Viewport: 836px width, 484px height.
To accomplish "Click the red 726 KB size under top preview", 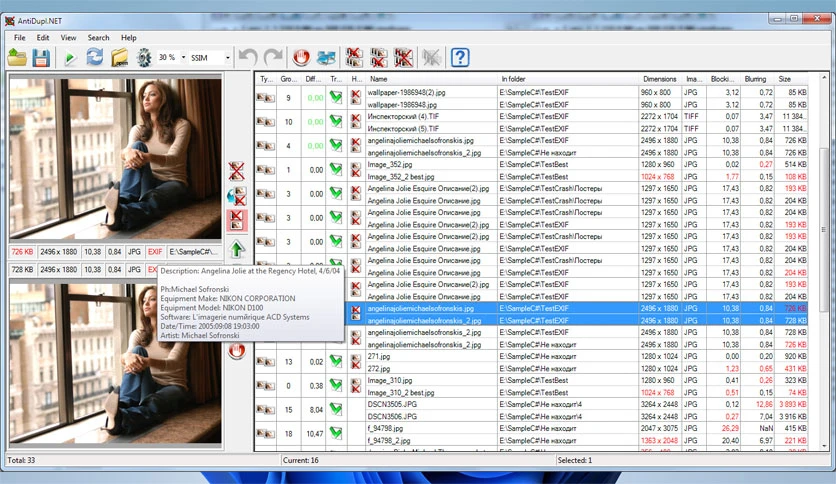I will tap(22, 252).
